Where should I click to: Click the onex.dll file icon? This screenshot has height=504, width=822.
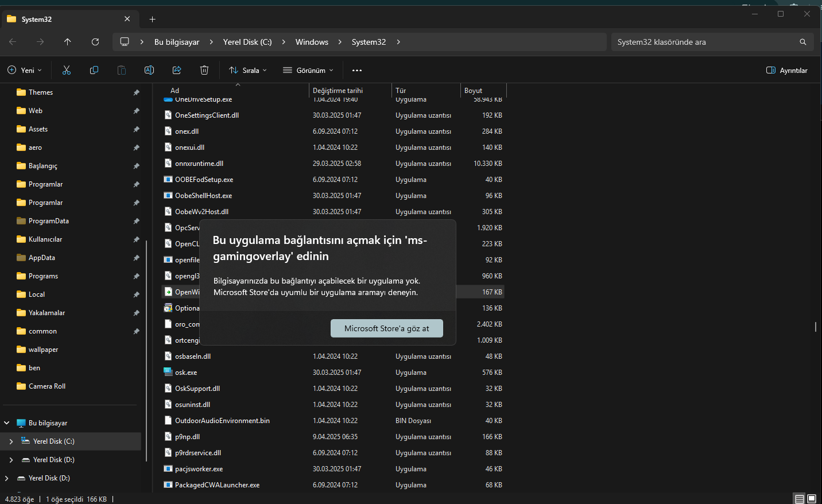pos(168,131)
